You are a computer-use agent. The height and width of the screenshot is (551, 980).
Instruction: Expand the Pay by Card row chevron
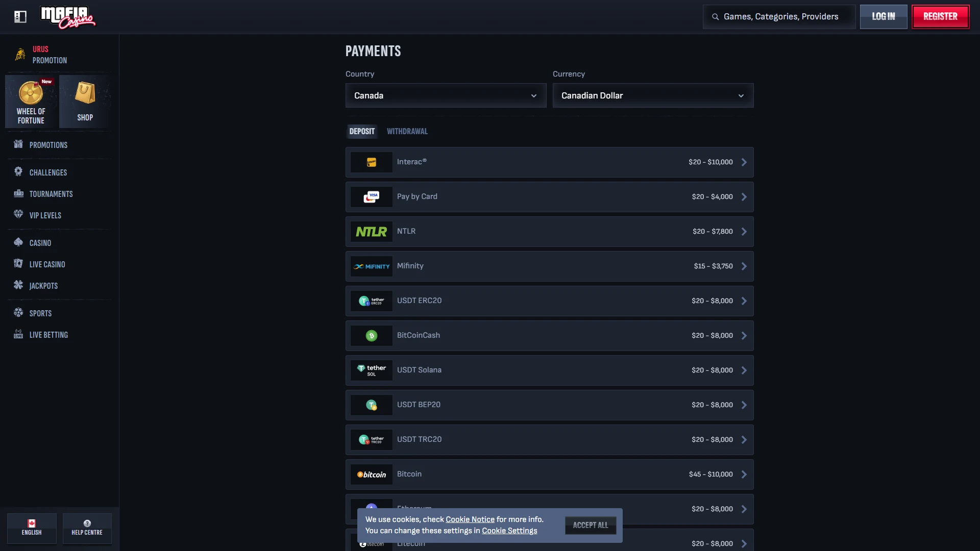point(744,197)
